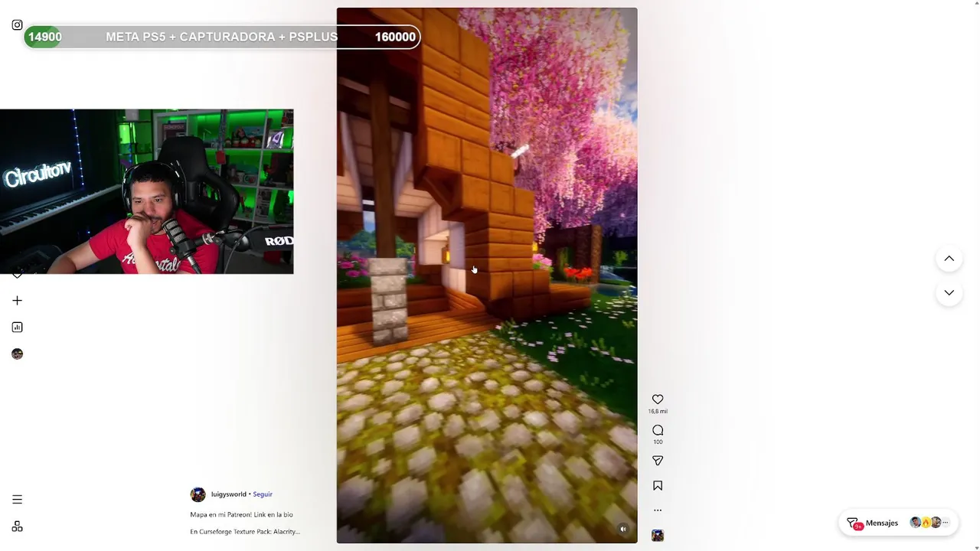Click caption text 'Mapa en mi Patreon! Link en la bio'
The image size is (980, 551).
pos(241,514)
